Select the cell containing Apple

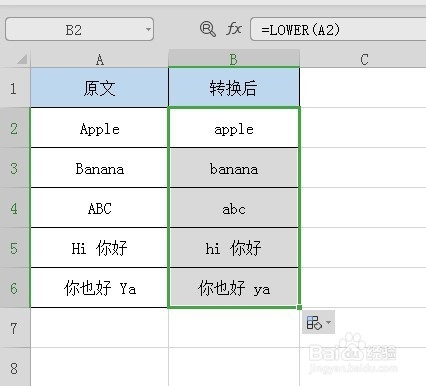point(99,128)
